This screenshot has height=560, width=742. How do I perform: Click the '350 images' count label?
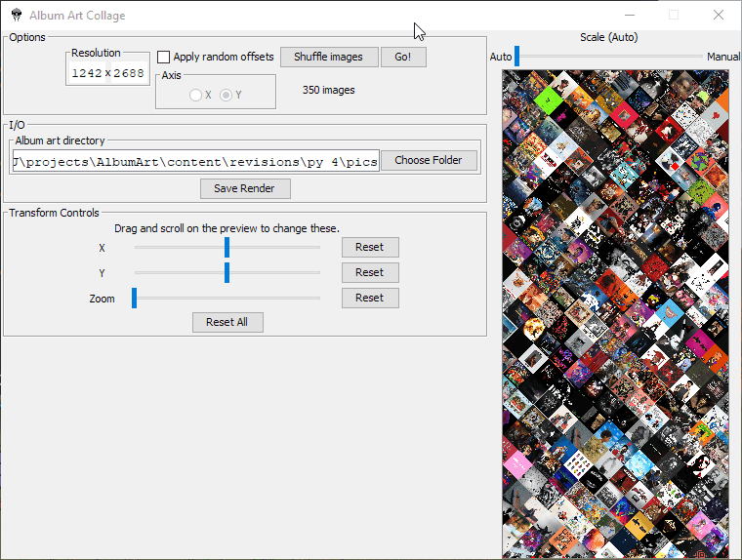point(329,90)
